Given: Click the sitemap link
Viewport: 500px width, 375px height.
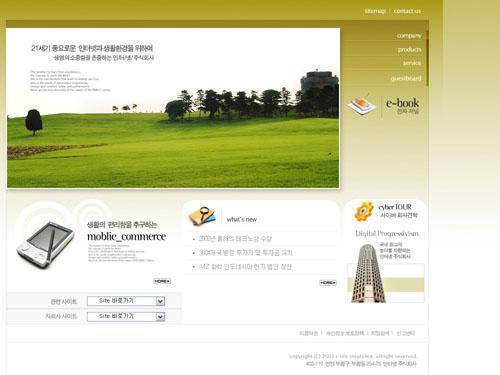Looking at the screenshot, I should click(375, 11).
